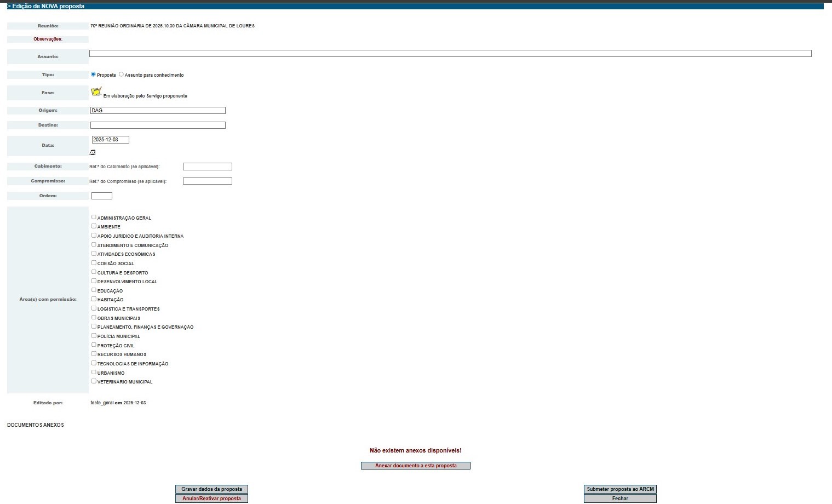Image resolution: width=832 pixels, height=504 pixels.
Task: Click the Data field showing 2025-12-03
Action: 110,140
